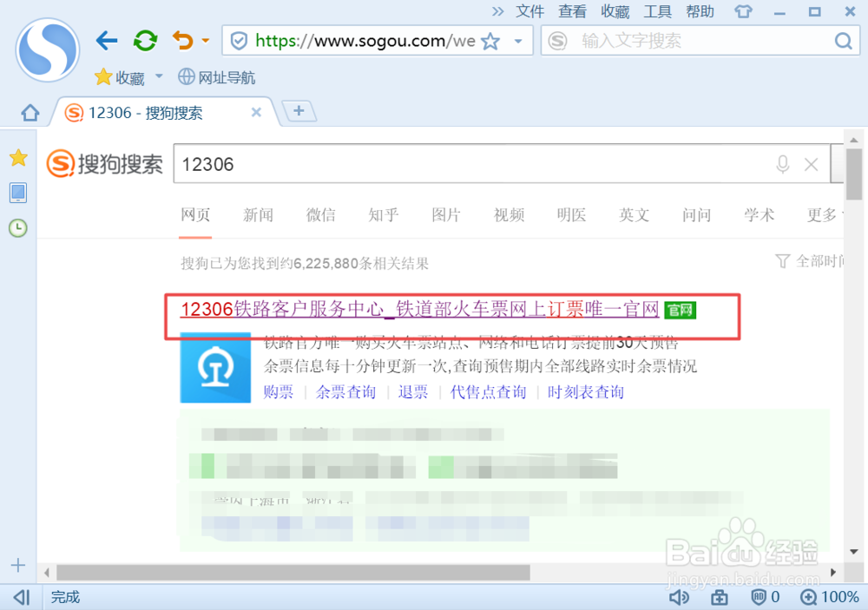Click the horizontal scrollbar thumb

pyautogui.click(x=293, y=573)
